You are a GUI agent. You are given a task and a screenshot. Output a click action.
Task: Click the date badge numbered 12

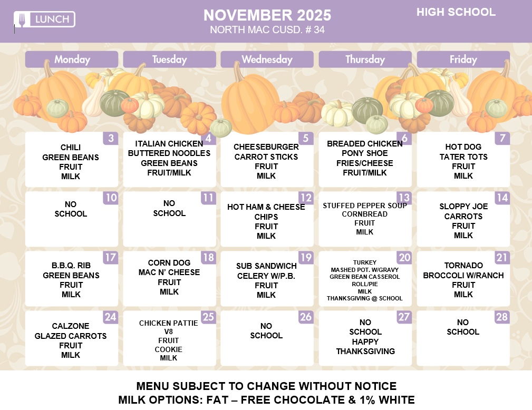pos(306,198)
